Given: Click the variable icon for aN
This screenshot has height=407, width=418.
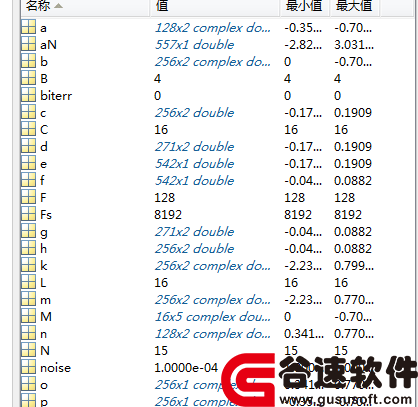Looking at the screenshot, I should (x=28, y=44).
